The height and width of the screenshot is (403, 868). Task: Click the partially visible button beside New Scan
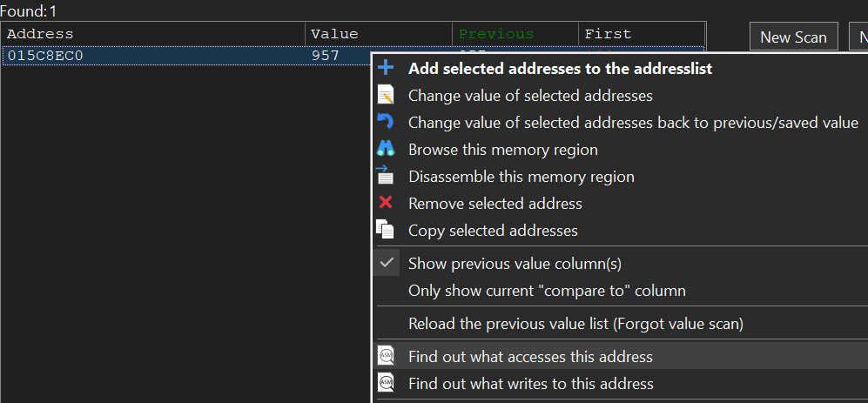(x=862, y=37)
